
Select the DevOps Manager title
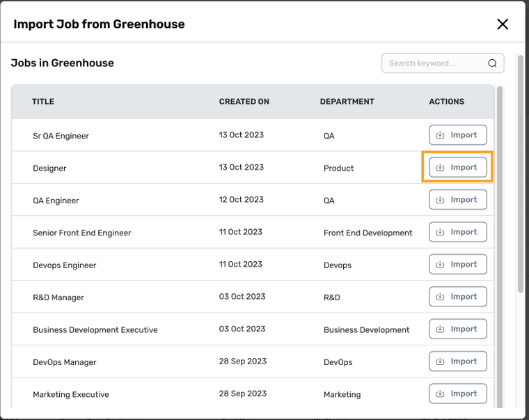click(65, 362)
